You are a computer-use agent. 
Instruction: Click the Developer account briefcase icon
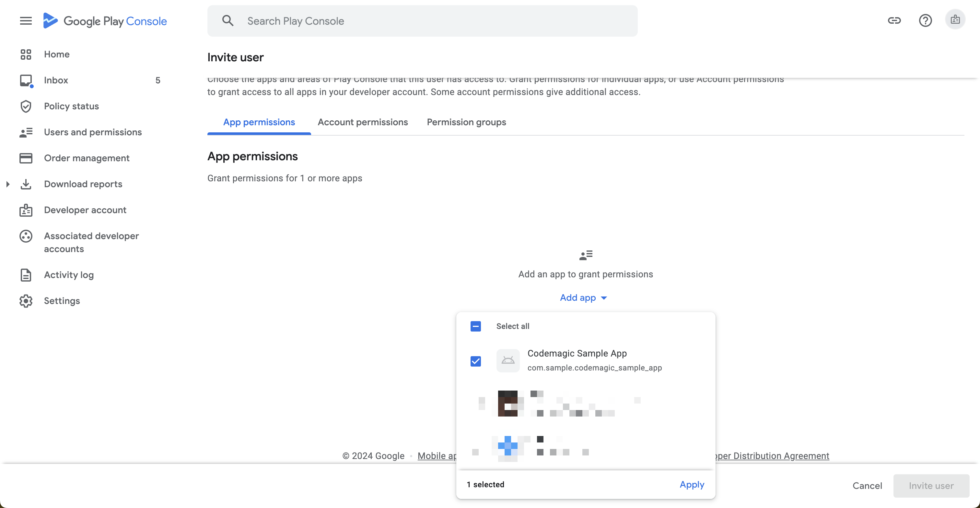[x=26, y=209]
